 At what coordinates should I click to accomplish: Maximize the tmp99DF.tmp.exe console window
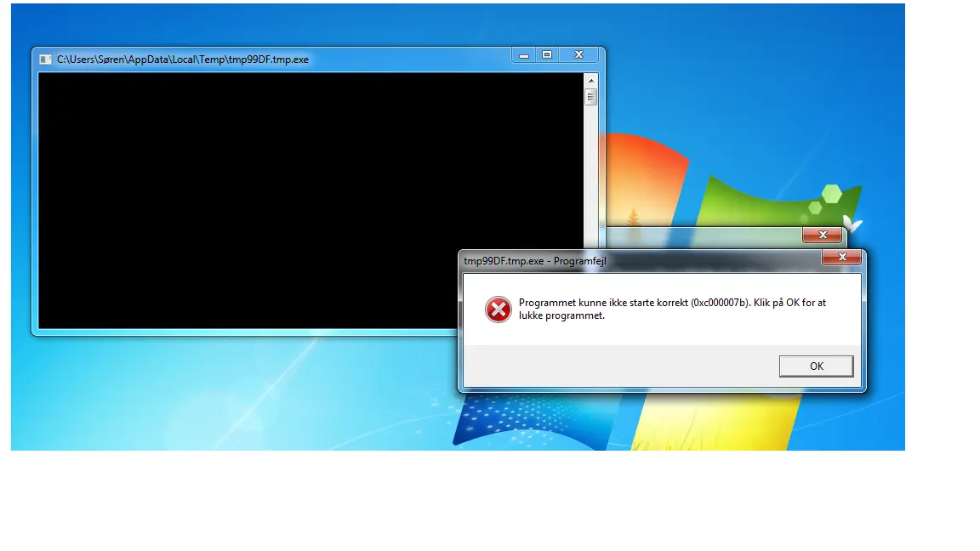(x=547, y=55)
